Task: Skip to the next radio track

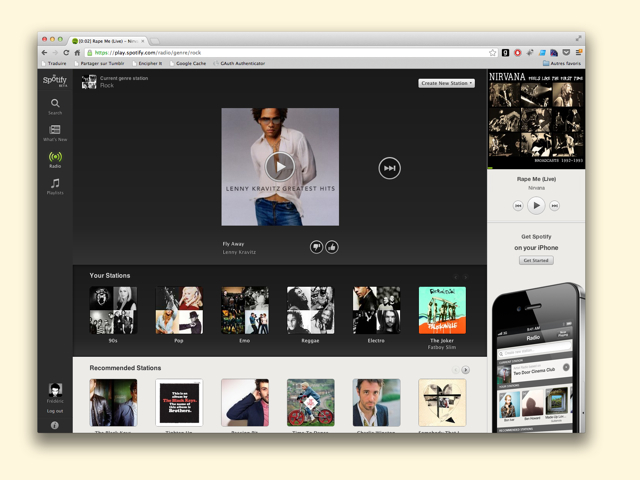Action: [x=389, y=168]
